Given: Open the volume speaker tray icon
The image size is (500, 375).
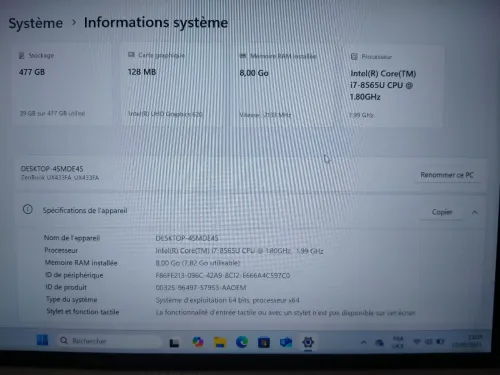Looking at the screenshot, I should [x=429, y=342].
